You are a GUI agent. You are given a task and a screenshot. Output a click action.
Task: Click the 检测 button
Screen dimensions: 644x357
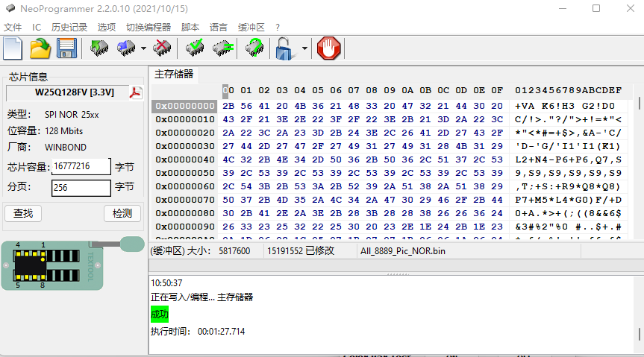[x=122, y=214]
